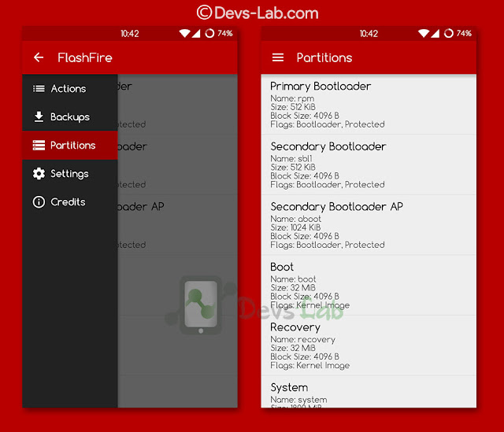504x432 pixels.
Task: Select Partitions in the navigation drawer
Action: [70, 145]
